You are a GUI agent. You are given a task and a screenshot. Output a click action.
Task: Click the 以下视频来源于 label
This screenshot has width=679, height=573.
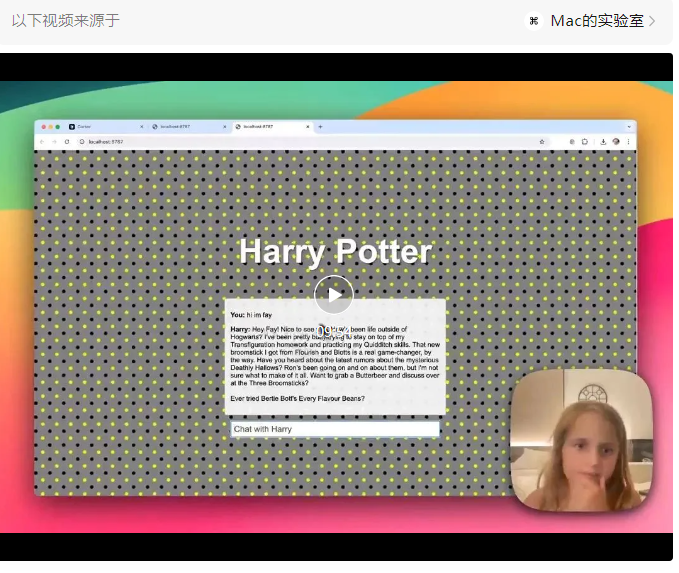tap(65, 20)
